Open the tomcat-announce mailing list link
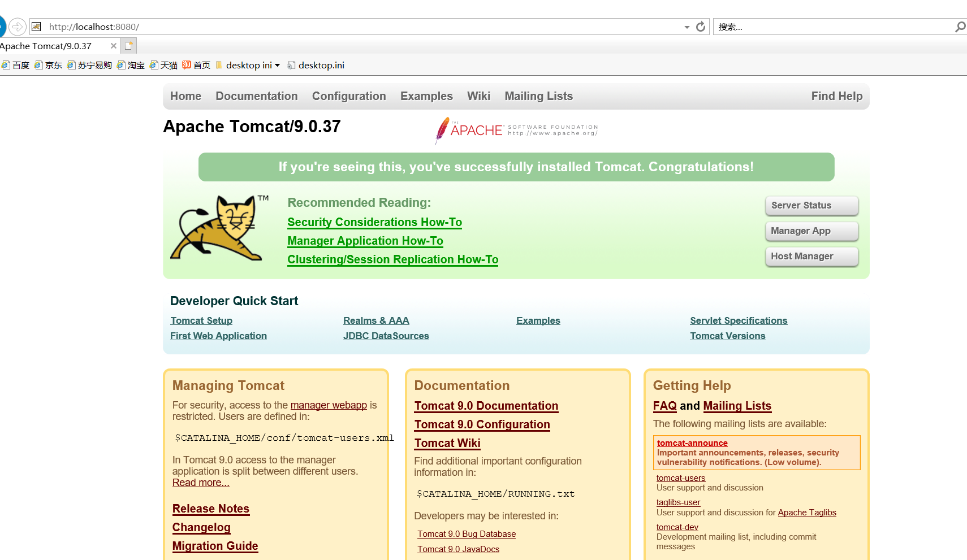Viewport: 967px width, 560px height. [x=692, y=443]
